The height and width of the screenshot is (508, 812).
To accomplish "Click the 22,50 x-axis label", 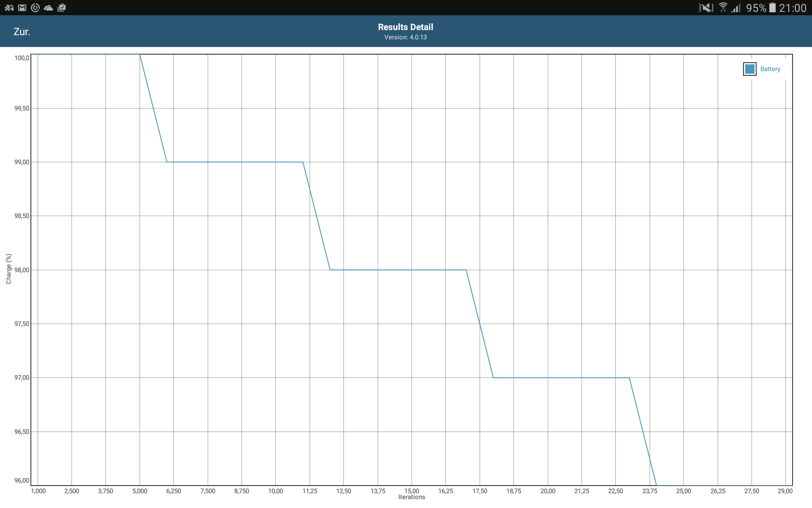I will coord(615,491).
